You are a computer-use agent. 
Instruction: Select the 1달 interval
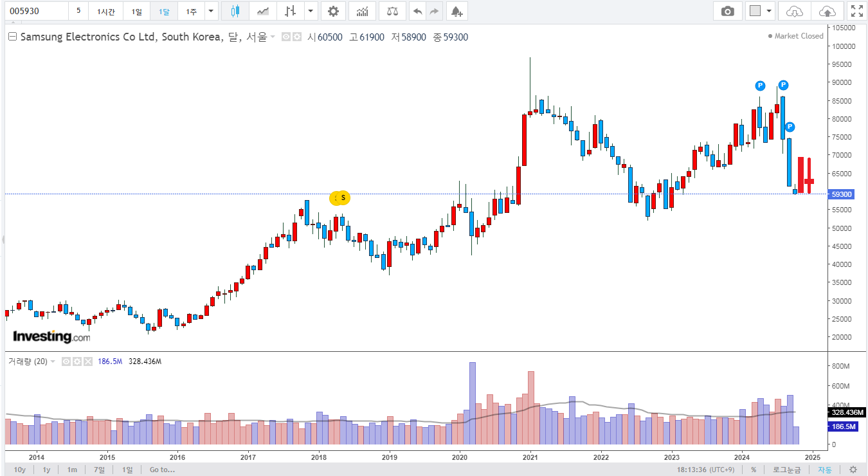point(164,11)
